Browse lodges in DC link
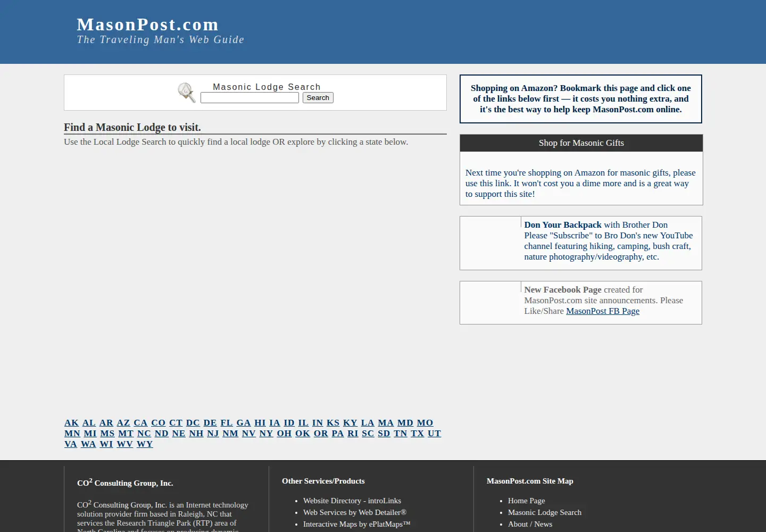 (x=193, y=423)
